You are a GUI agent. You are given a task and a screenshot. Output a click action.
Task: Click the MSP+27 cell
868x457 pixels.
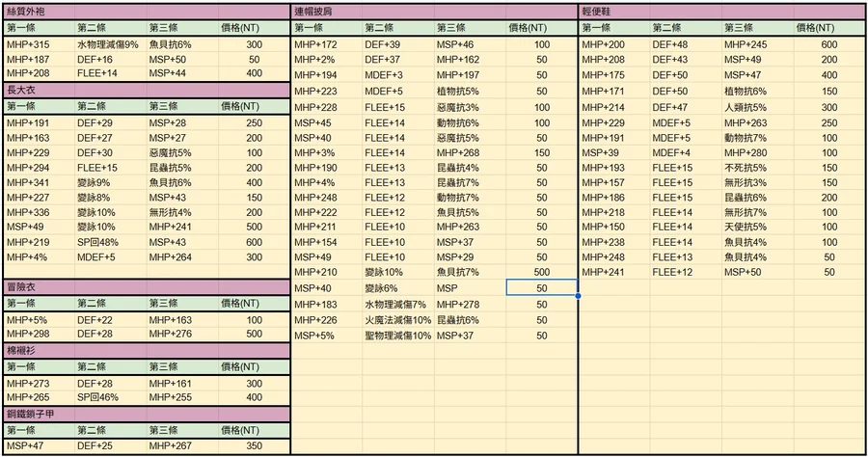point(182,138)
